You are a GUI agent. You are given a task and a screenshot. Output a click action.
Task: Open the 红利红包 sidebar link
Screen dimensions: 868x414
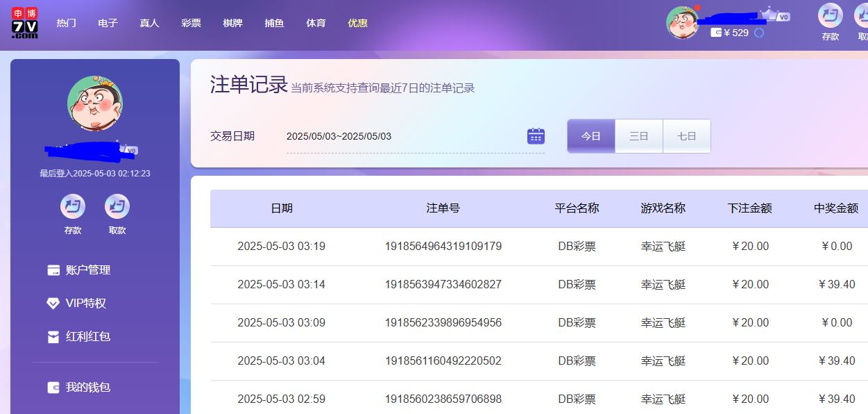(x=87, y=337)
